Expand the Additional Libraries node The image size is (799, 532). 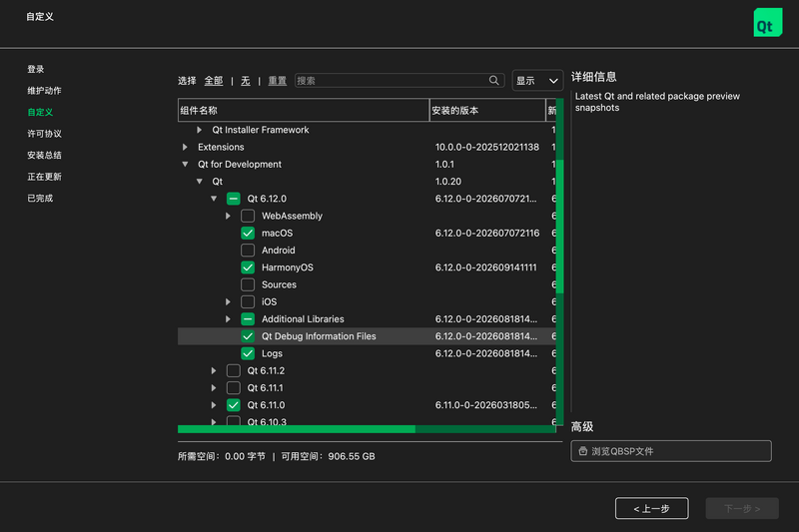(228, 319)
